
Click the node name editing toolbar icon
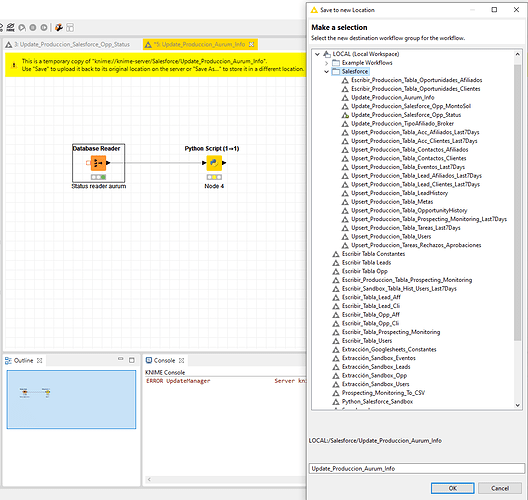[x=10, y=27]
